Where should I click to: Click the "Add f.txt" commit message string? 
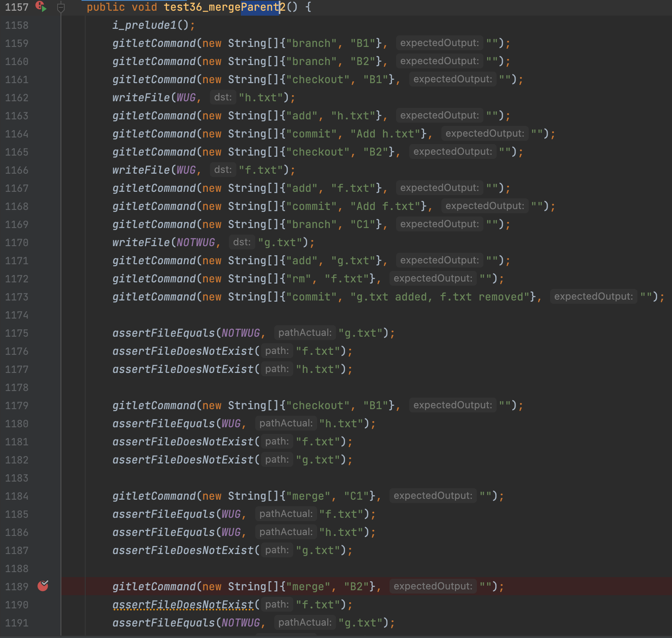pos(388,206)
